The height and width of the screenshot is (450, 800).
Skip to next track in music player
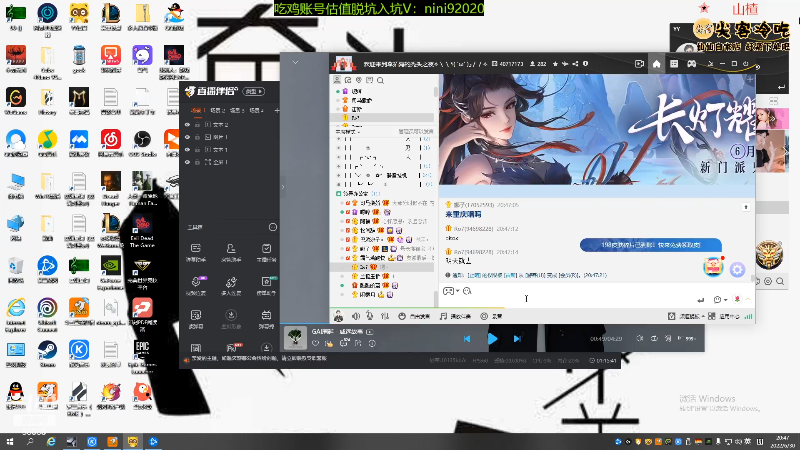point(517,339)
